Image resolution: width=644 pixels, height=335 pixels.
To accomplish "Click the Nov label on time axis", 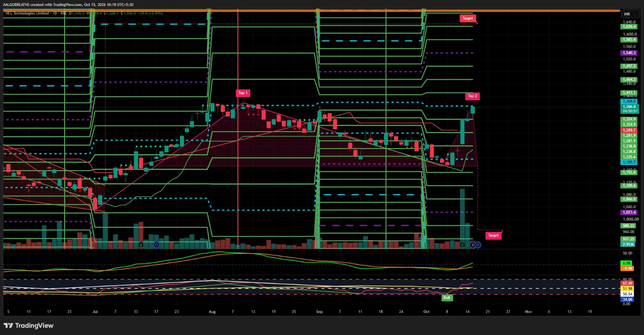I will click(x=528, y=312).
